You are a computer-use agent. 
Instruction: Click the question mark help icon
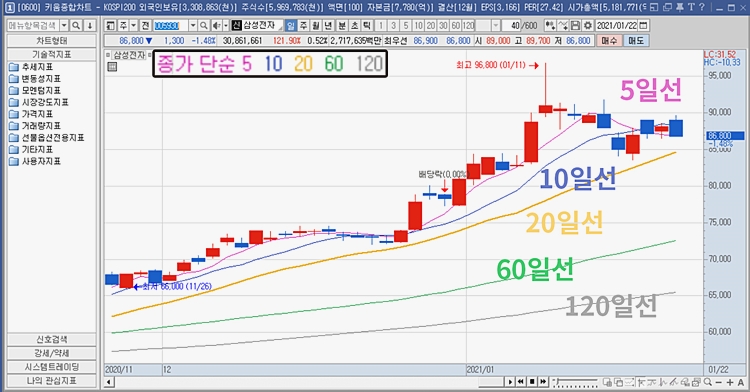coord(702,7)
